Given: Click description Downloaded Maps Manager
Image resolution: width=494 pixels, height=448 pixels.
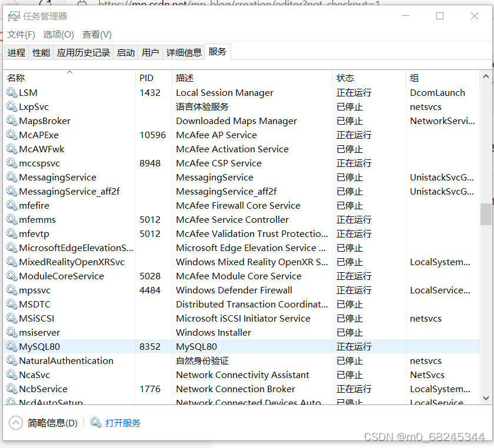Looking at the screenshot, I should pyautogui.click(x=236, y=121).
